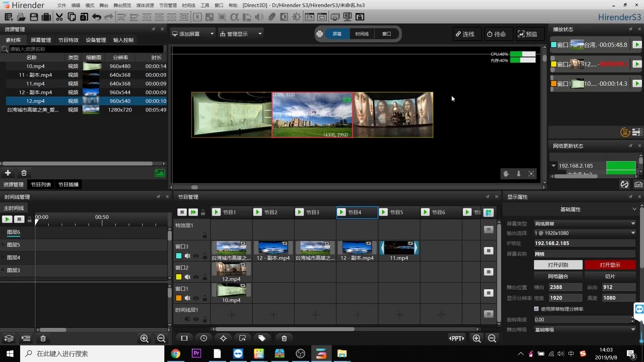This screenshot has height=362, width=644.
Task: Click the target icon beside the 屏幕 tab
Action: [x=320, y=34]
